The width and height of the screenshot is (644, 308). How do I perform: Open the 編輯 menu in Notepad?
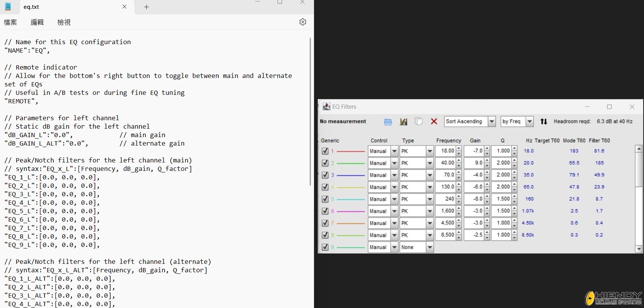point(37,22)
